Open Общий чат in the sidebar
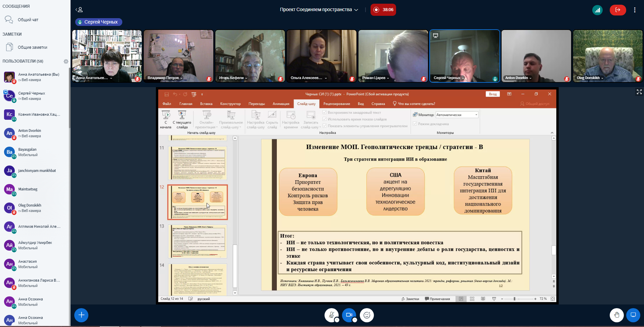The image size is (644, 327). point(28,20)
